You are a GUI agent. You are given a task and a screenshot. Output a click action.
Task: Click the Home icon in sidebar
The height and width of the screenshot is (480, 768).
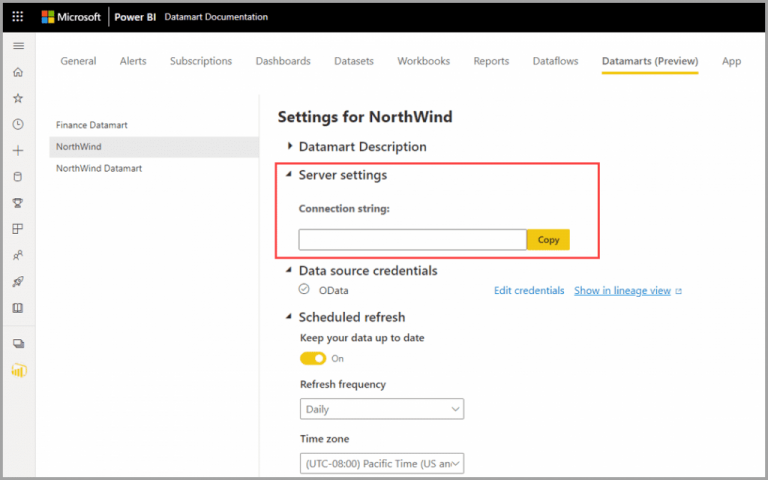[18, 72]
